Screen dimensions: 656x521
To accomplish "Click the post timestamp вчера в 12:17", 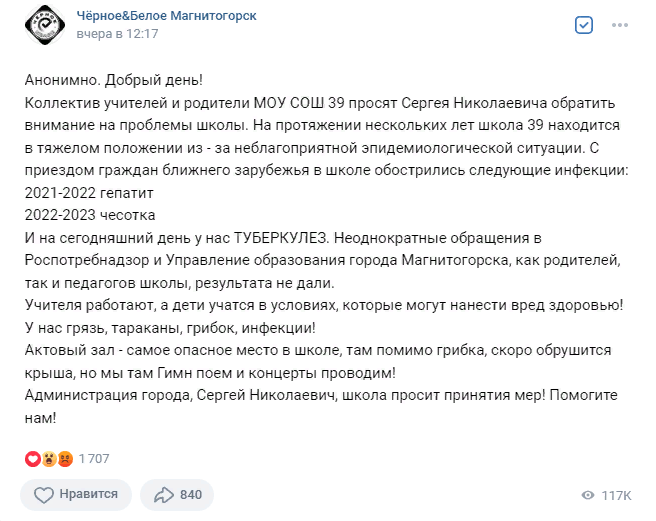I will pos(118,34).
